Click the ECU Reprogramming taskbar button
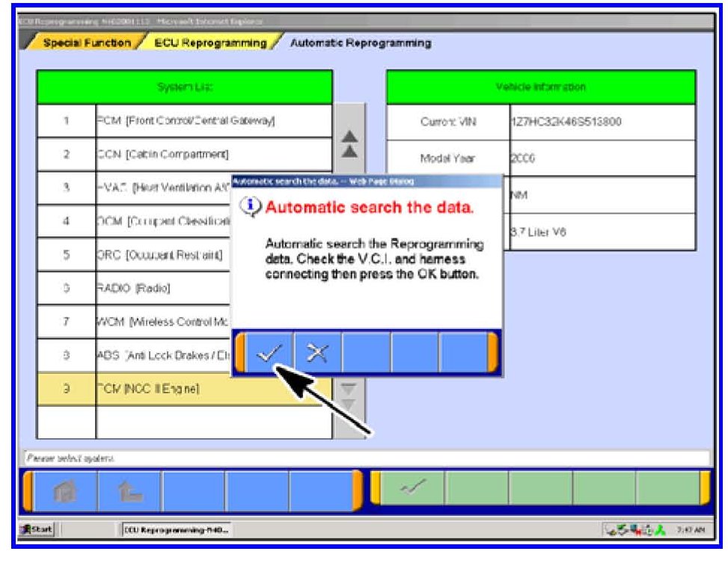The width and height of the screenshot is (728, 566). [x=177, y=530]
